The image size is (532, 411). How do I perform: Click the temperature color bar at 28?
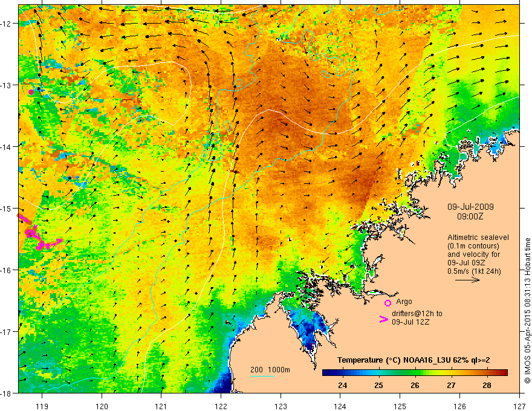(487, 372)
